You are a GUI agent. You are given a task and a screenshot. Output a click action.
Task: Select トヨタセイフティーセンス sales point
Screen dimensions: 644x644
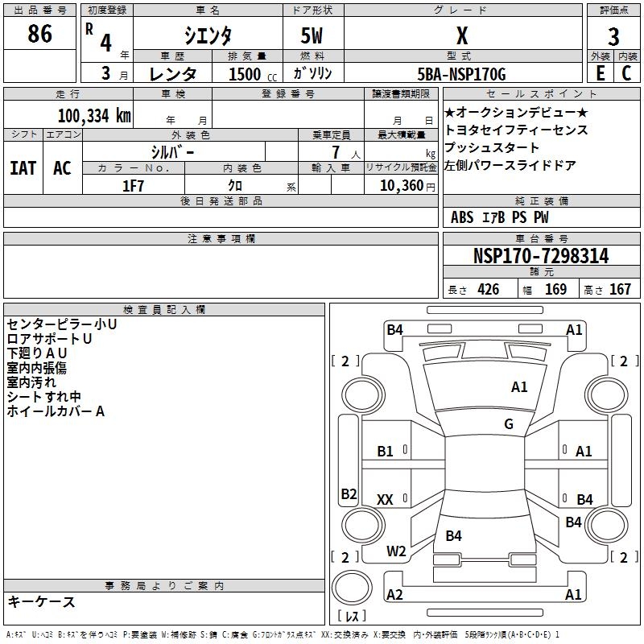[516, 130]
